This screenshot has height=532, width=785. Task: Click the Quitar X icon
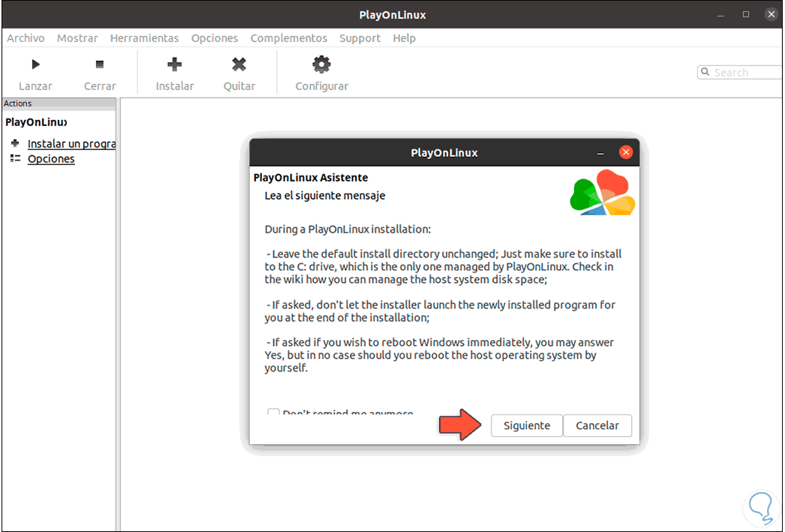[x=239, y=64]
